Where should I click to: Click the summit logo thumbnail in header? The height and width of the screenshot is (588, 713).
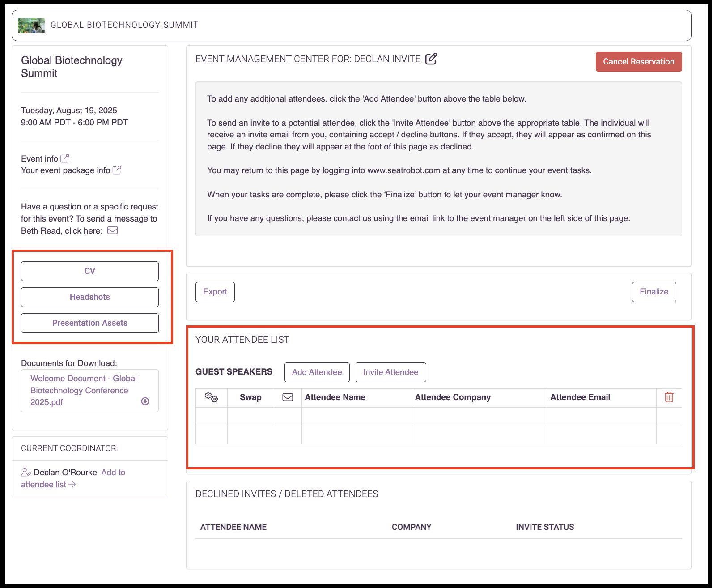point(31,26)
